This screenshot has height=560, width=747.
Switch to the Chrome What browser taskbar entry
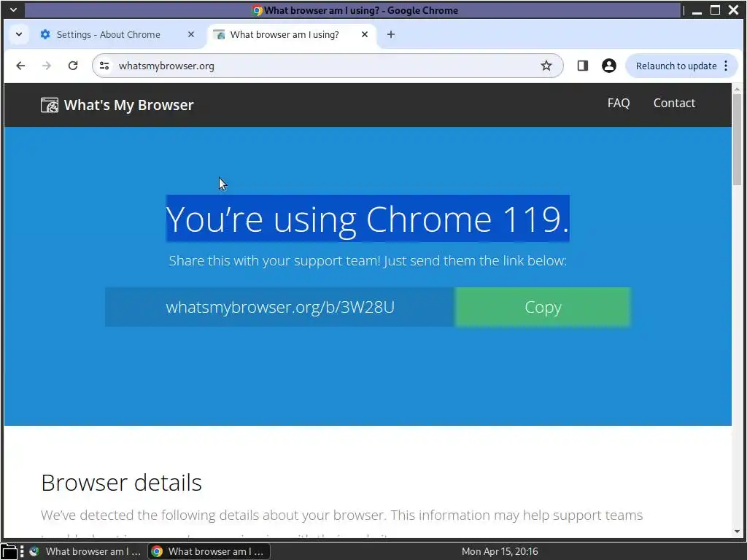pos(208,551)
